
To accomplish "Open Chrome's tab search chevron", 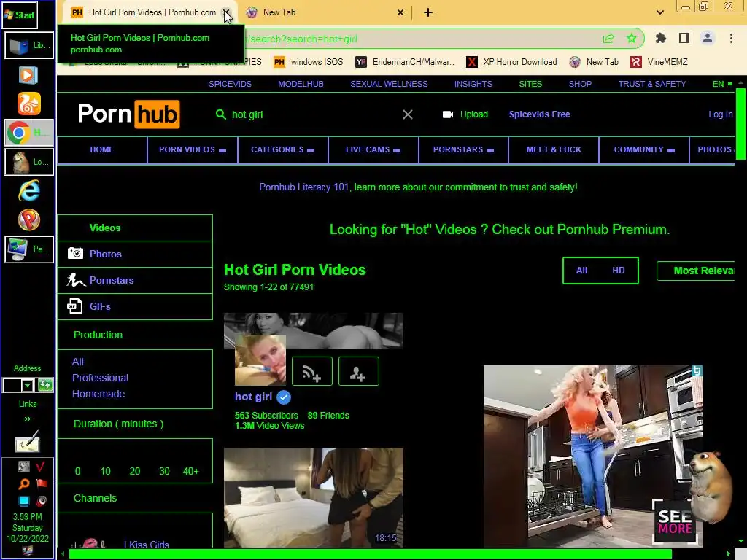I will coord(659,12).
